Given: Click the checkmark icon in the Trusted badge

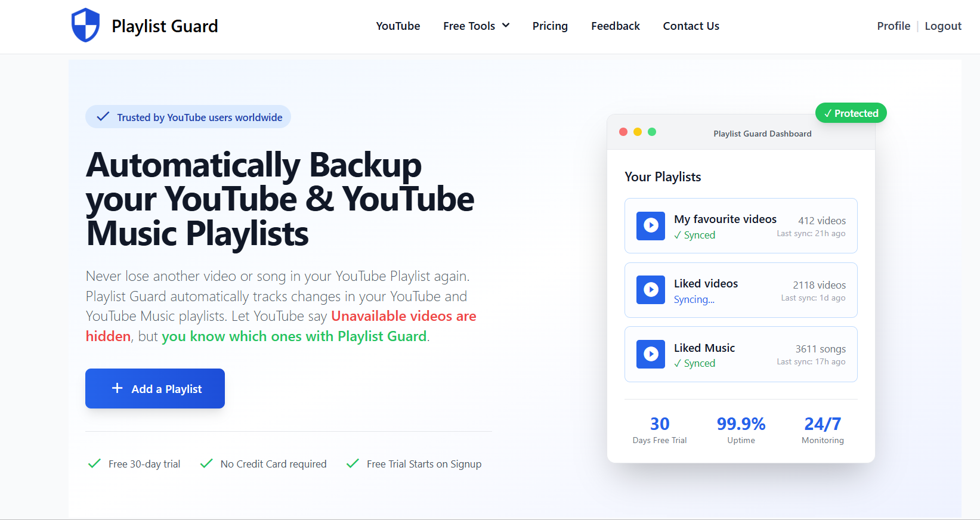Looking at the screenshot, I should click(103, 117).
